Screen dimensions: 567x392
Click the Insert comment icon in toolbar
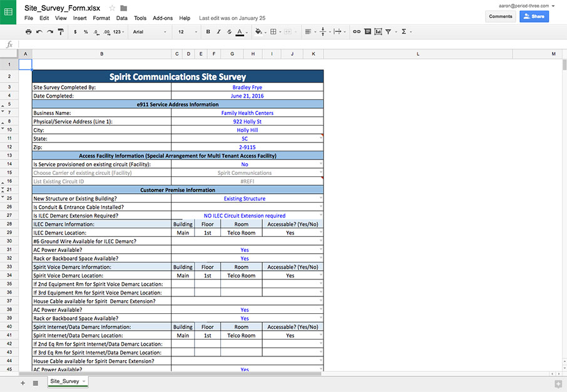click(367, 32)
